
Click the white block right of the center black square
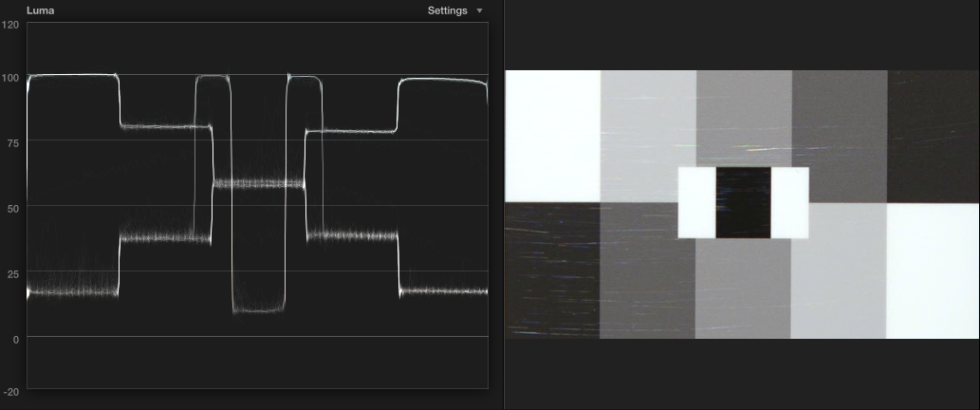pos(789,202)
